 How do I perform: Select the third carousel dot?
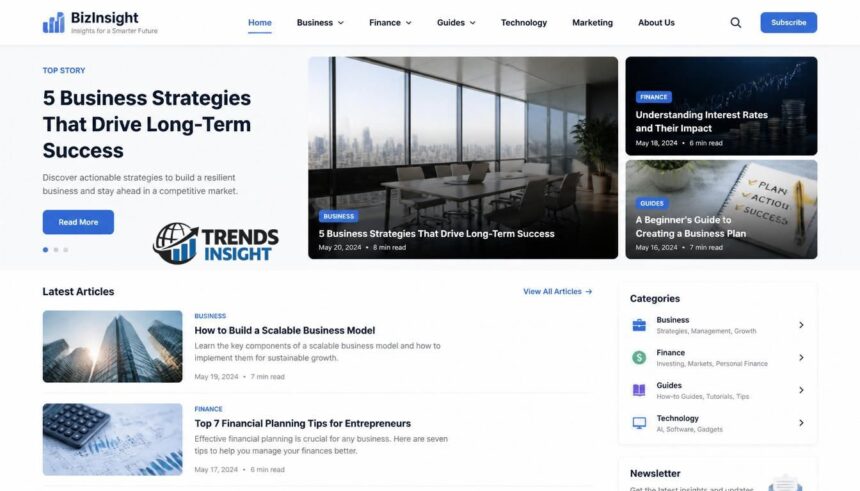click(x=66, y=250)
